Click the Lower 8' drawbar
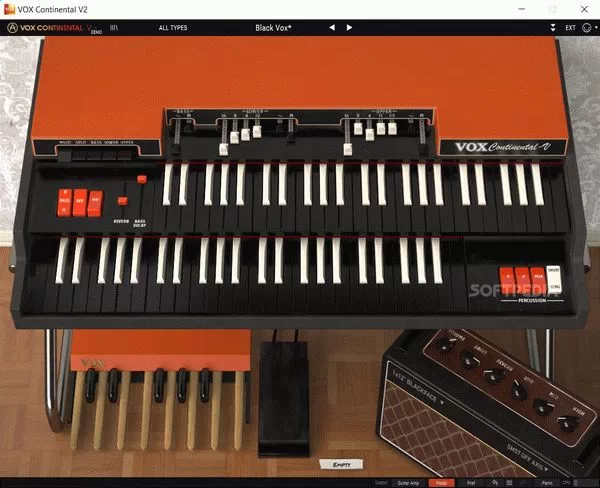The height and width of the screenshot is (488, 600). 235,137
